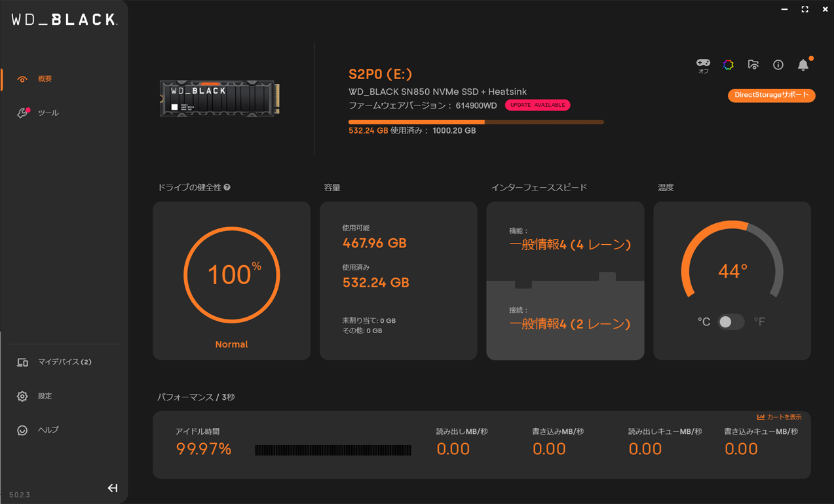Viewport: 834px width, 504px height.
Task: Click the drive capacity usage bar
Action: 476,122
